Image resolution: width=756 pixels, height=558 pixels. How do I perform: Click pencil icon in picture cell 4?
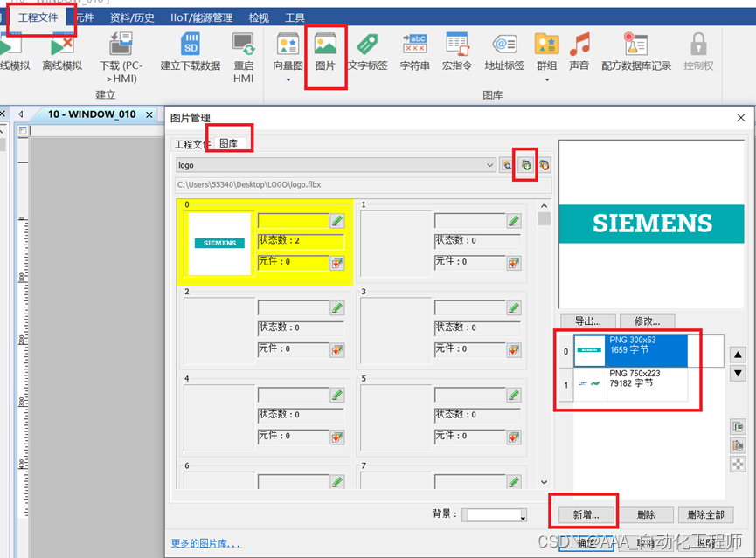coord(337,395)
